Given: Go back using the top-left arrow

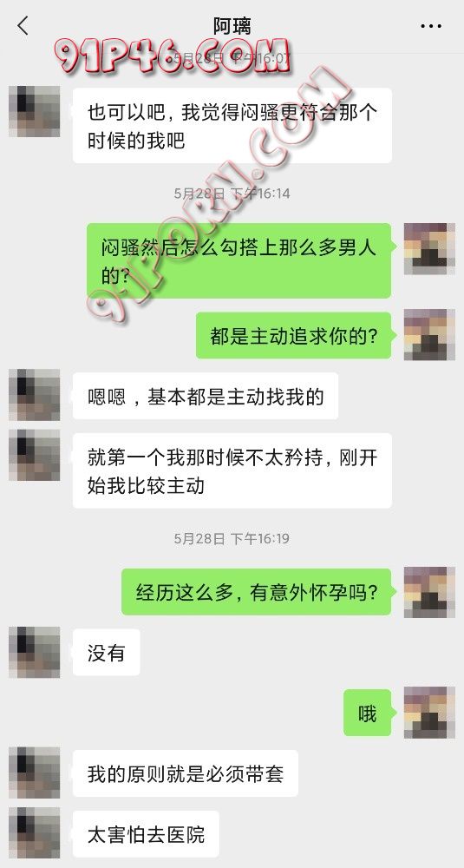Looking at the screenshot, I should coord(23,25).
